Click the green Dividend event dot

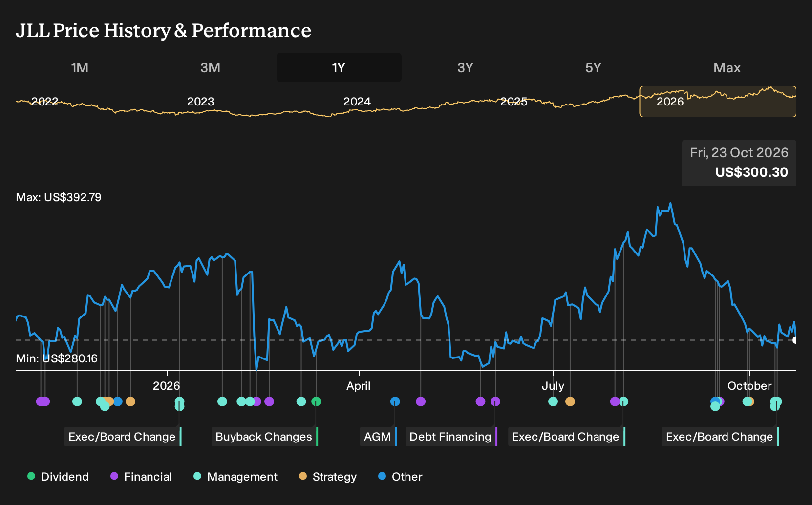[316, 401]
